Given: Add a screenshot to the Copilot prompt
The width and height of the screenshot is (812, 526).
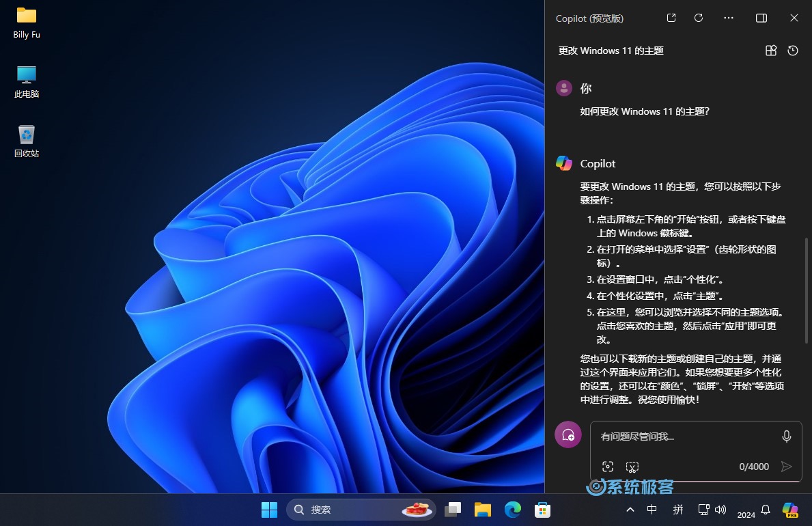Looking at the screenshot, I should [608, 466].
